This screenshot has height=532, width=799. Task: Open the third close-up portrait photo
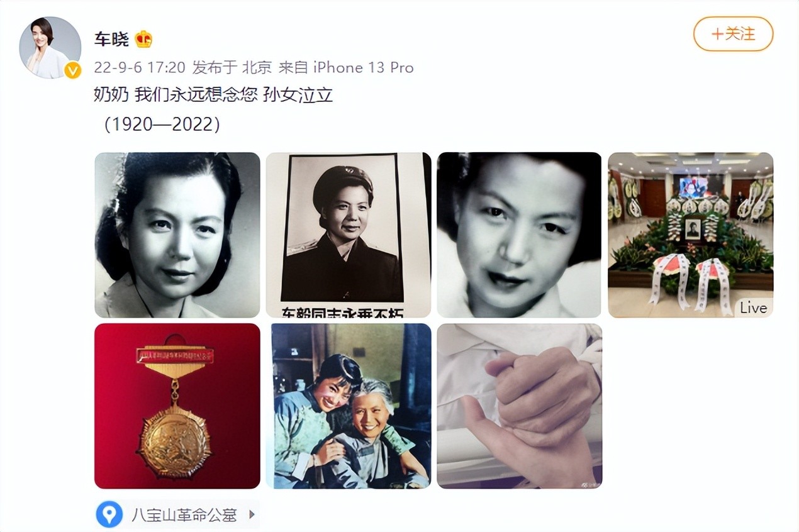click(x=520, y=235)
